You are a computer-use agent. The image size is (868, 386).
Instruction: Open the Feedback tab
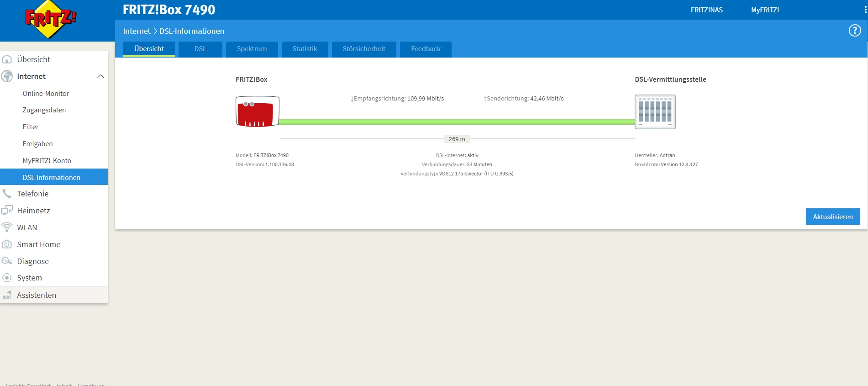coord(426,49)
